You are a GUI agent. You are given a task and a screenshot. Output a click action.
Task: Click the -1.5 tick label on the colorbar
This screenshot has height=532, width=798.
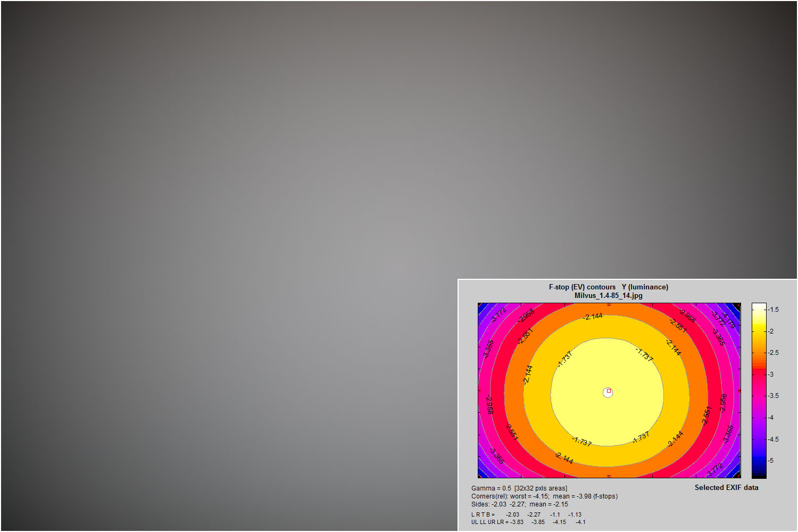[773, 309]
